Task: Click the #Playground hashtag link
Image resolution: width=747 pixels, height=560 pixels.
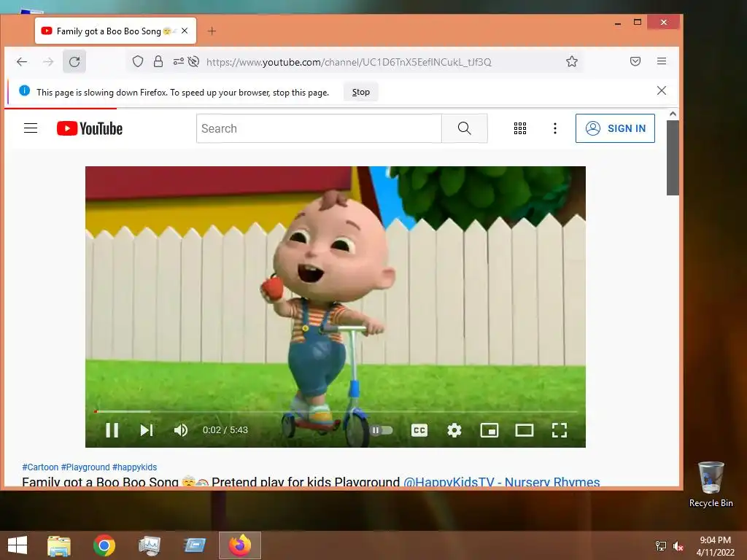Action: [85, 467]
